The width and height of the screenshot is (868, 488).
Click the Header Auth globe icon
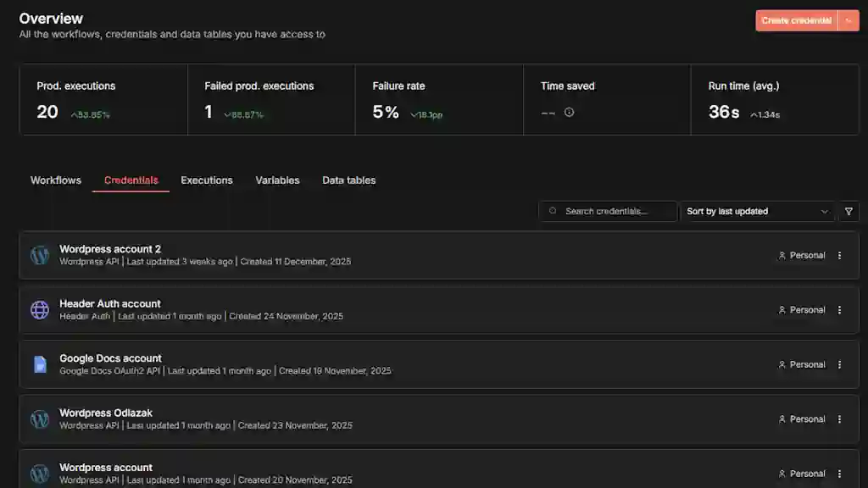pos(40,310)
